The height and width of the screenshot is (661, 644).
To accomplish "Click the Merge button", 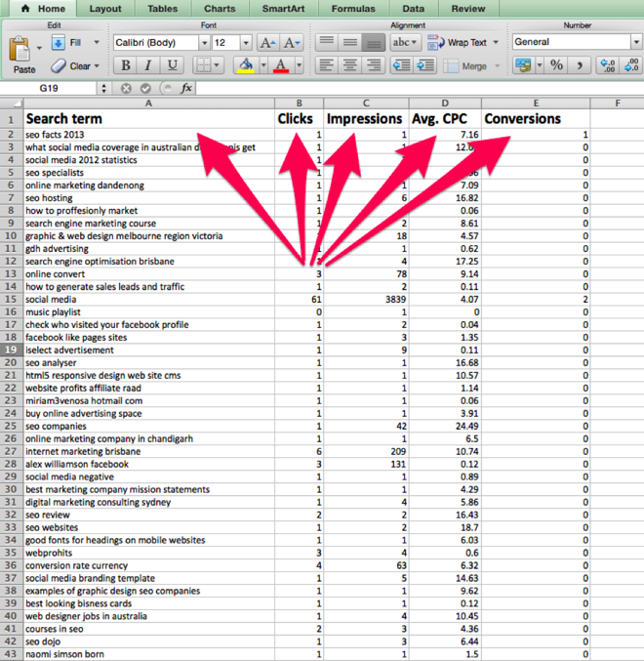I will pos(465,66).
